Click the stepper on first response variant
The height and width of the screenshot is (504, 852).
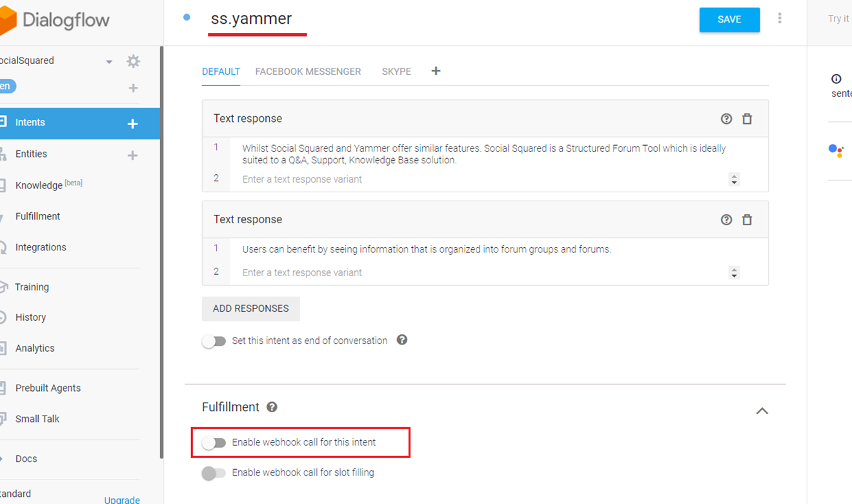click(x=734, y=179)
